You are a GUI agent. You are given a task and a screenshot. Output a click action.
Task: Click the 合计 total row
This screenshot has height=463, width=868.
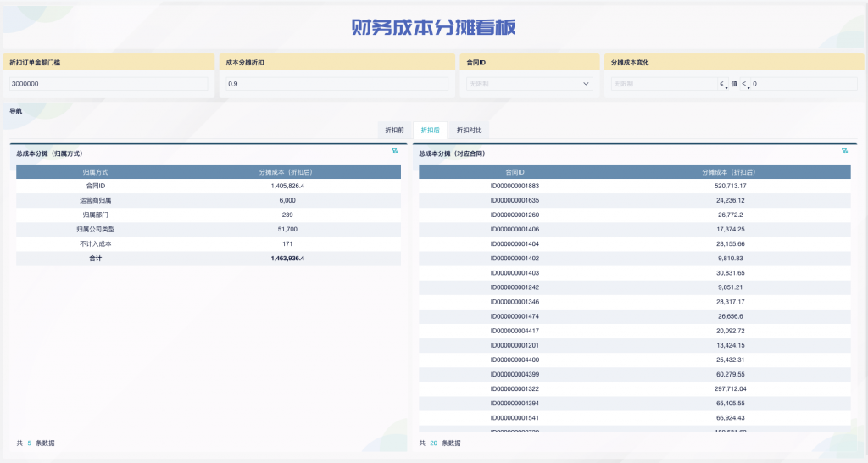(x=95, y=258)
